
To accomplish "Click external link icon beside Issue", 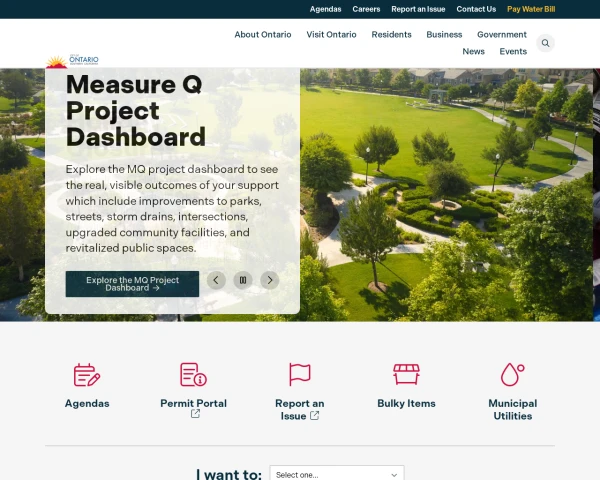I will (315, 416).
